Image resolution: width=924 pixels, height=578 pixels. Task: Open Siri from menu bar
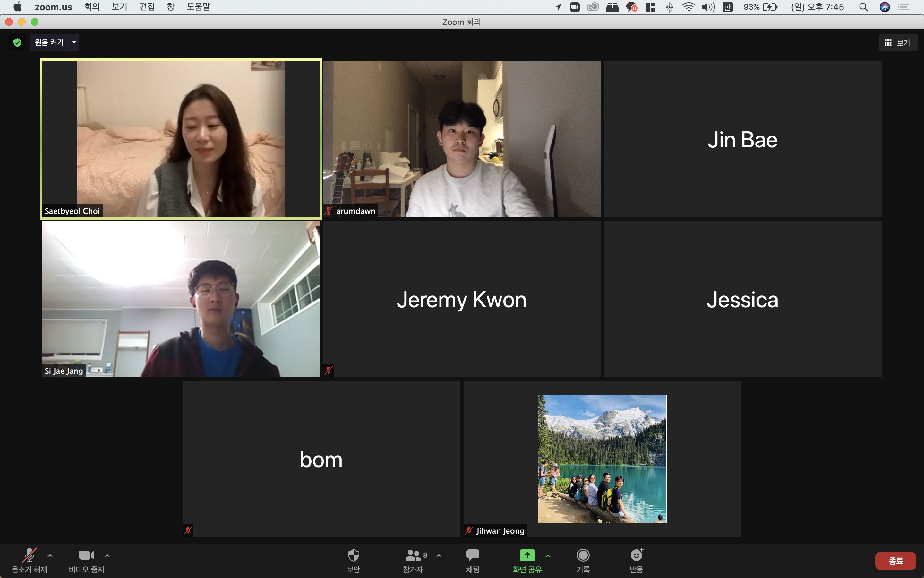(x=884, y=7)
